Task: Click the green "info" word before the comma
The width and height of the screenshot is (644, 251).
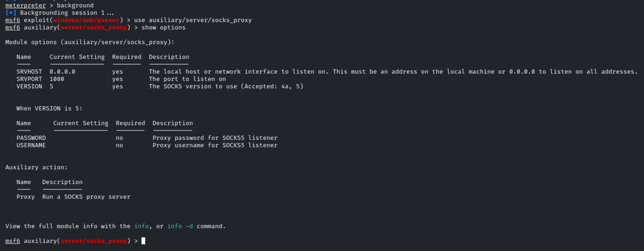Action: [x=141, y=226]
